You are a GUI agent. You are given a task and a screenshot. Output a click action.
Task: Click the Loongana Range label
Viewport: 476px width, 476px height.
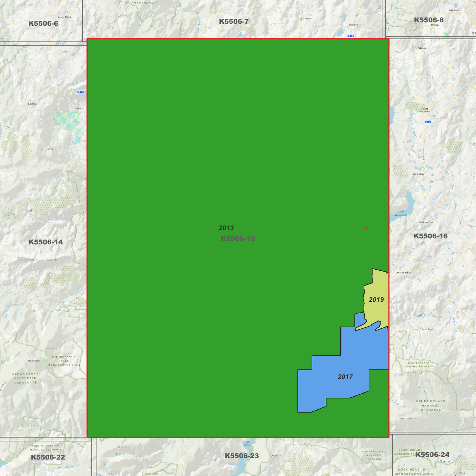[38, 260]
